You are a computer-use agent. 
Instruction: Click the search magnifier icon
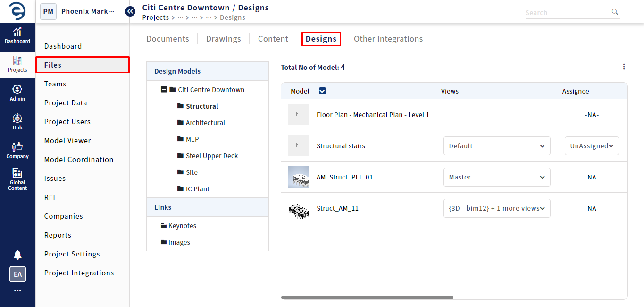click(x=614, y=12)
